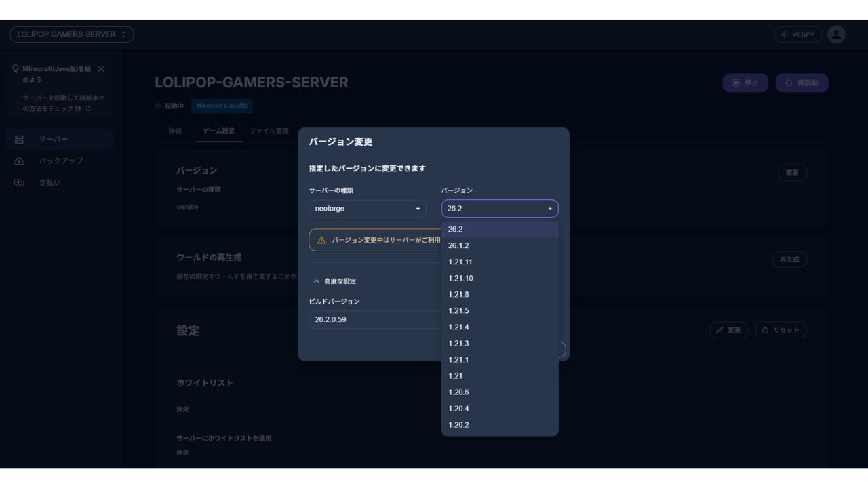This screenshot has height=488, width=868.
Task: Switch to the ゲーム設定 tab
Action: click(x=219, y=131)
